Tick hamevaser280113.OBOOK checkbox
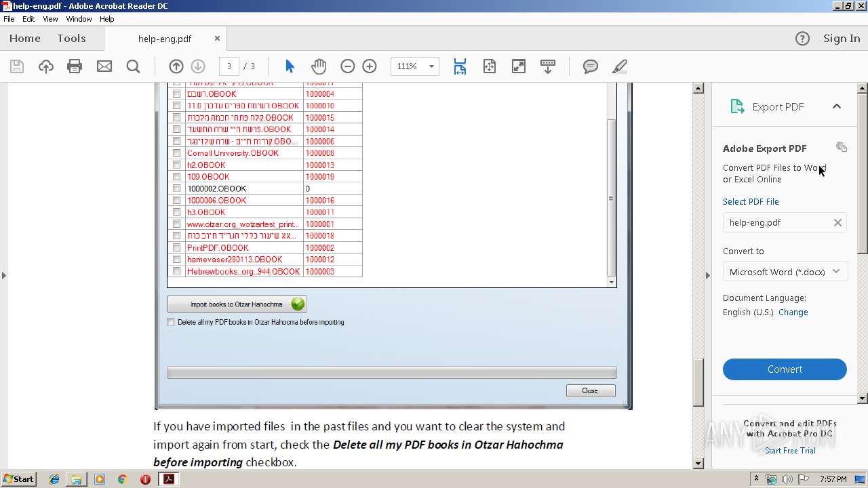This screenshot has width=868, height=488. click(176, 260)
